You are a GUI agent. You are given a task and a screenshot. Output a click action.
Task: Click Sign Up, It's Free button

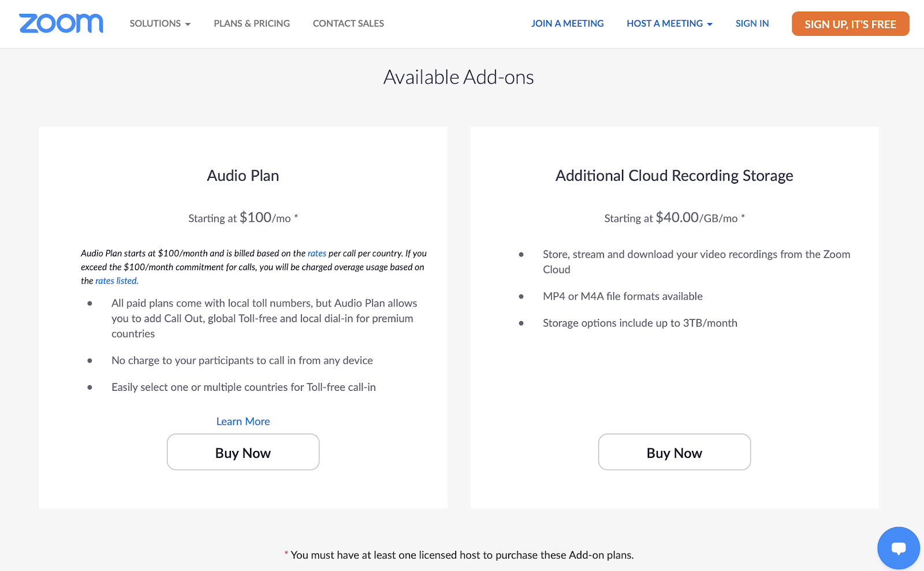coord(850,24)
